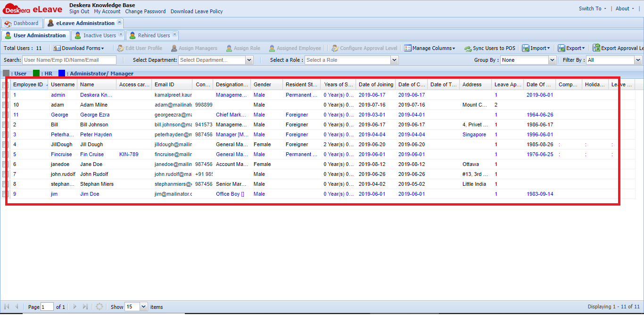The width and height of the screenshot is (644, 315).
Task: Open the George Ezra user profile link
Action: (94, 115)
